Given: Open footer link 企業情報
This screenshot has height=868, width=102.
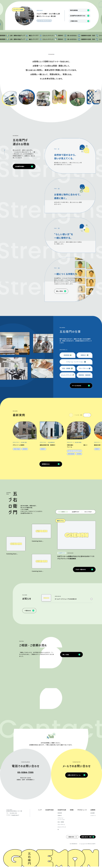Looking at the screenshot, I should (x=93, y=810).
